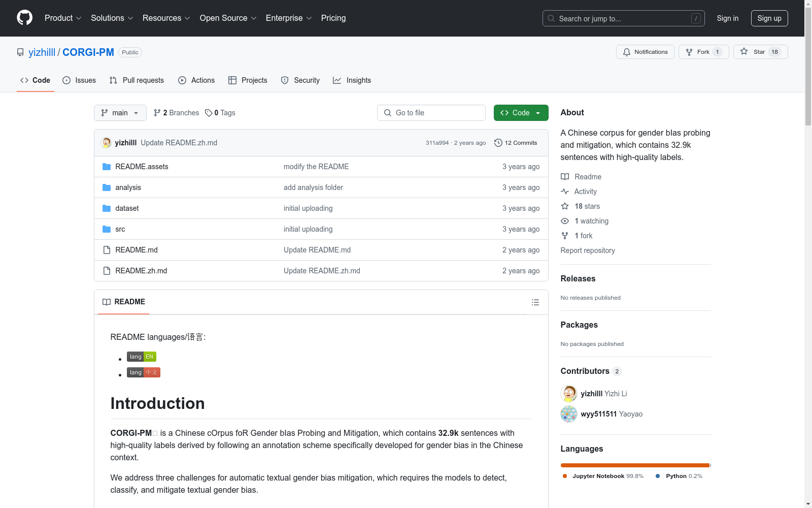Click the book icon next to Readme

(565, 177)
